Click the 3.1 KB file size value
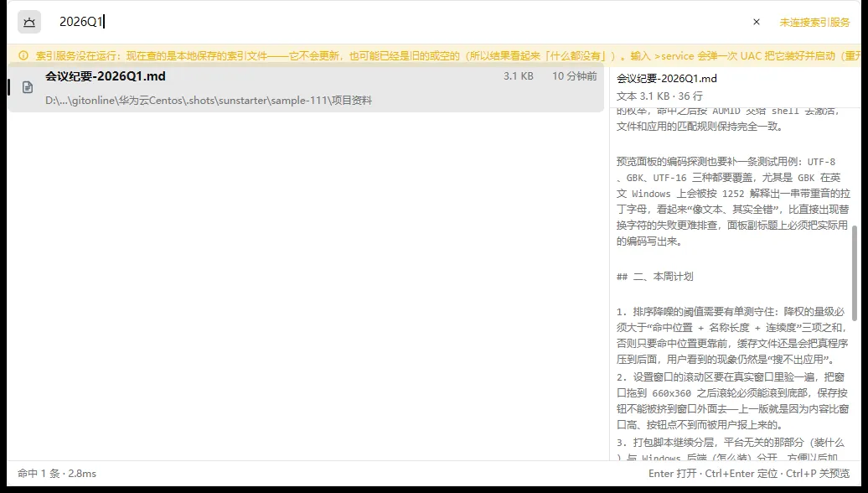Viewport: 868px width, 493px height. (x=518, y=76)
